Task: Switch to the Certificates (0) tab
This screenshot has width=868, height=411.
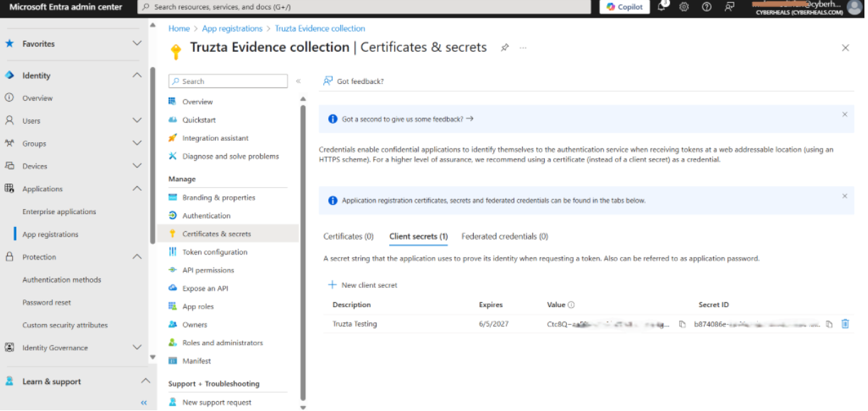Action: click(349, 236)
